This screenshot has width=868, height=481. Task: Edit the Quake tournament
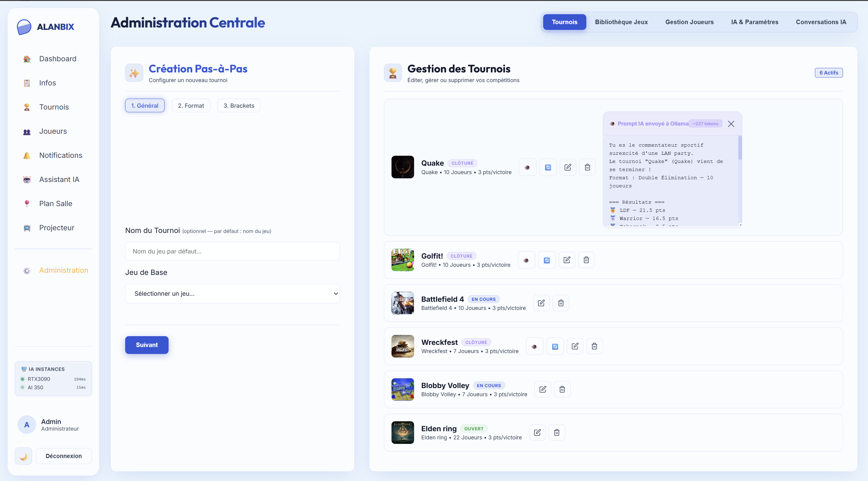coord(568,167)
